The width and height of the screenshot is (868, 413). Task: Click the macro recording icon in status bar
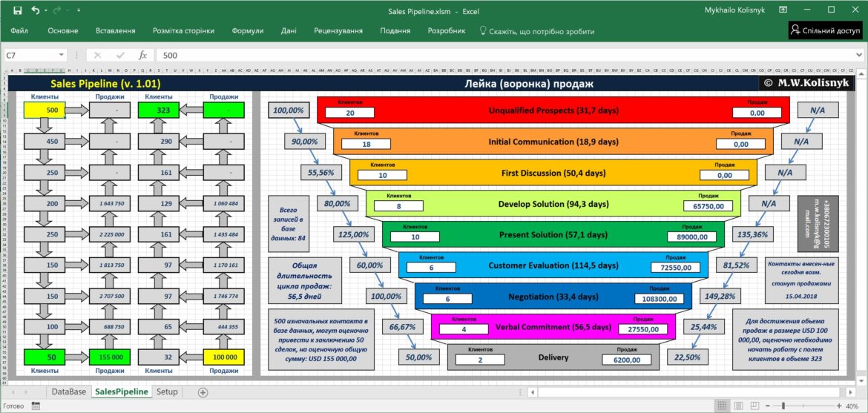[36, 406]
